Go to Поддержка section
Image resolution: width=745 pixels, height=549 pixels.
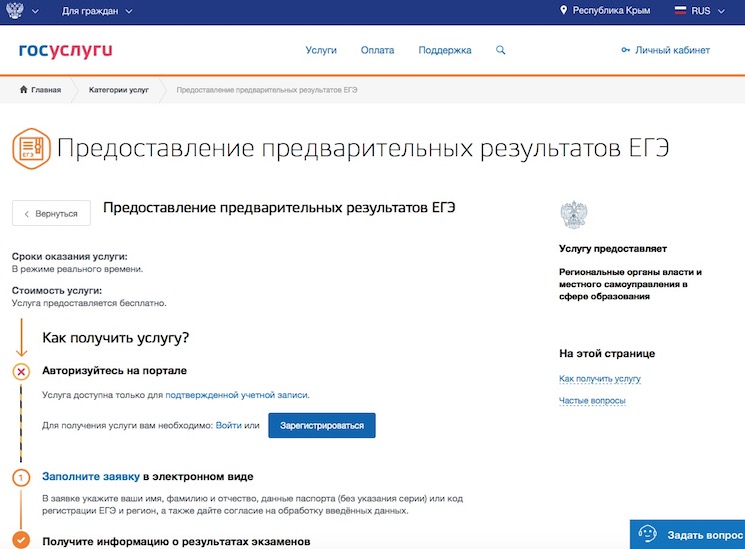tap(445, 50)
